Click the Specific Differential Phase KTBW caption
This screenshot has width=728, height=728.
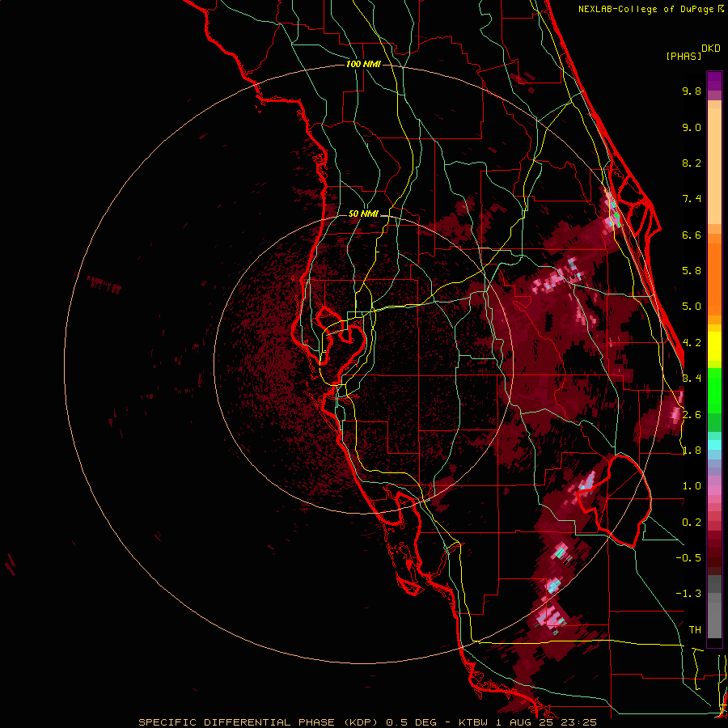(x=367, y=722)
